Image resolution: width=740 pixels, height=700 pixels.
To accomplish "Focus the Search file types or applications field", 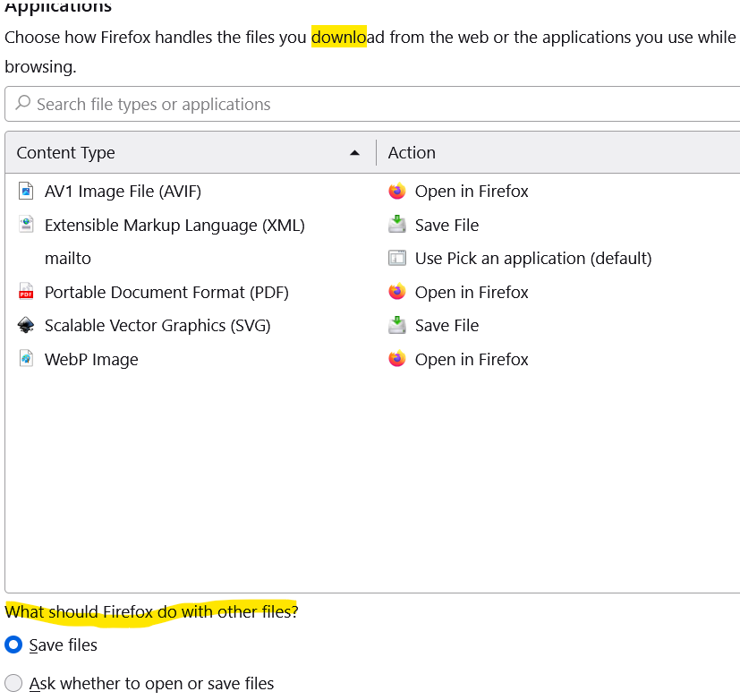I will pos(373,104).
